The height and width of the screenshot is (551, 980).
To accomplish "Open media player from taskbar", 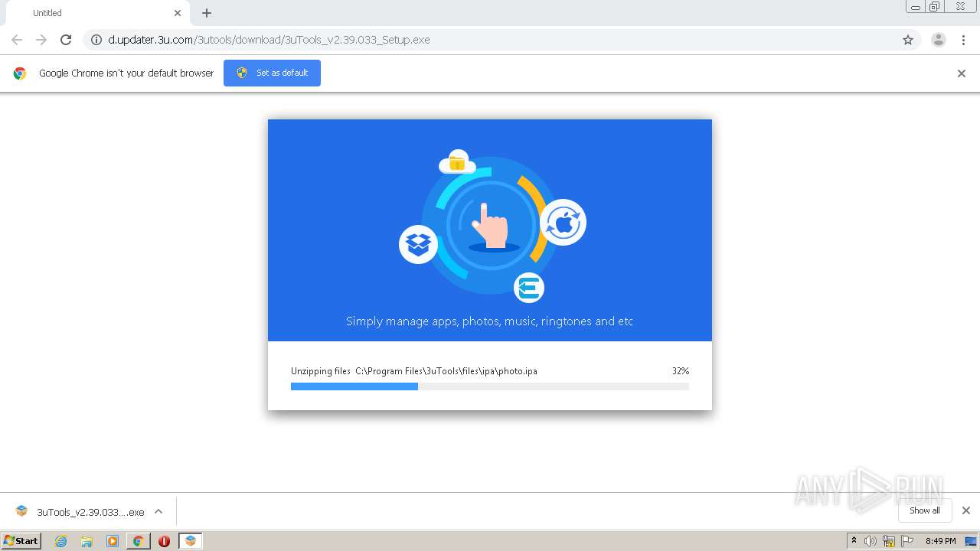I will pyautogui.click(x=113, y=541).
